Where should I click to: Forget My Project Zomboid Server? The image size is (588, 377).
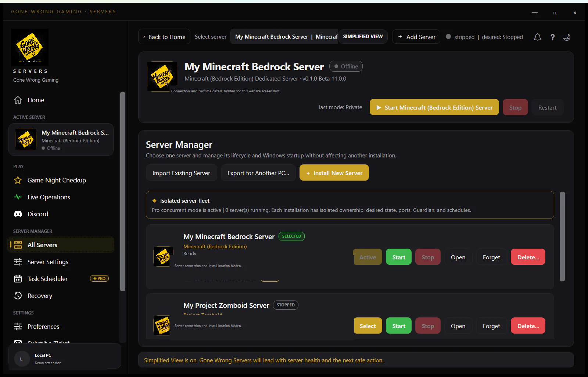(491, 326)
